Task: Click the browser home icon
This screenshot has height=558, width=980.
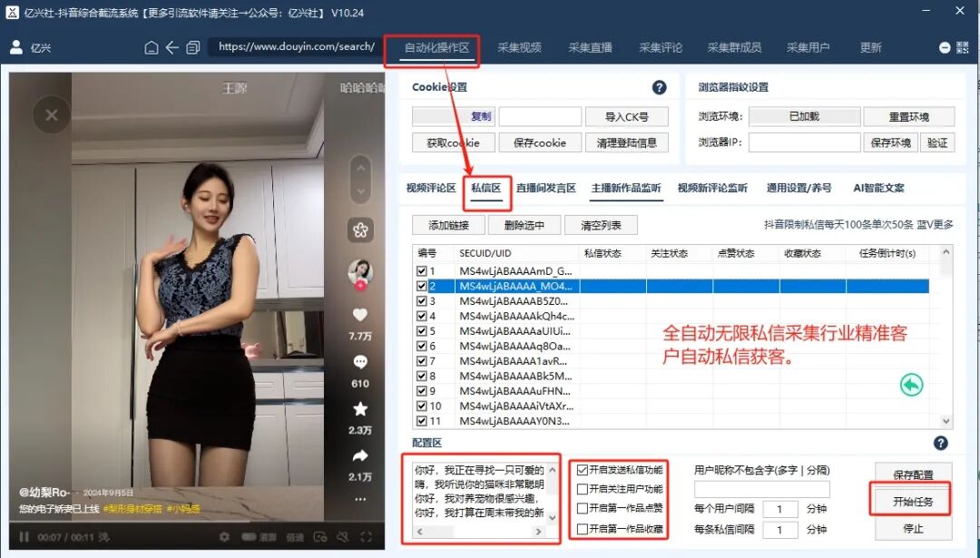Action: [x=151, y=47]
